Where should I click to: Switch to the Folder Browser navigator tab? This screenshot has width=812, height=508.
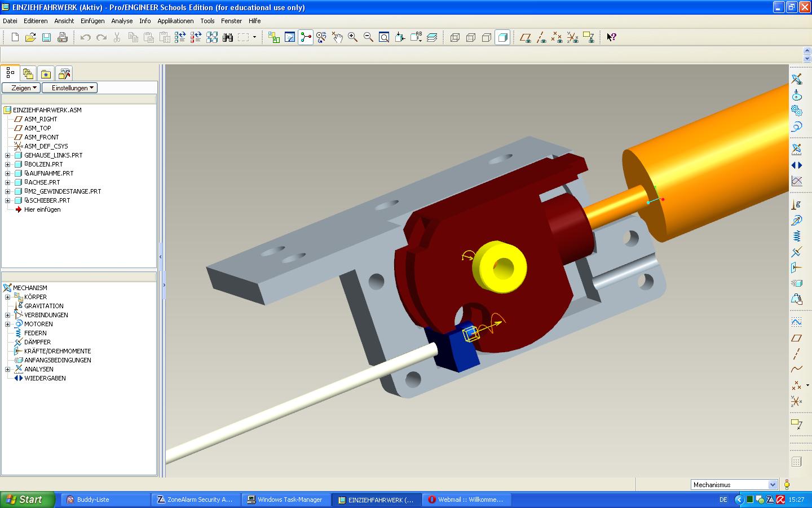[28, 73]
